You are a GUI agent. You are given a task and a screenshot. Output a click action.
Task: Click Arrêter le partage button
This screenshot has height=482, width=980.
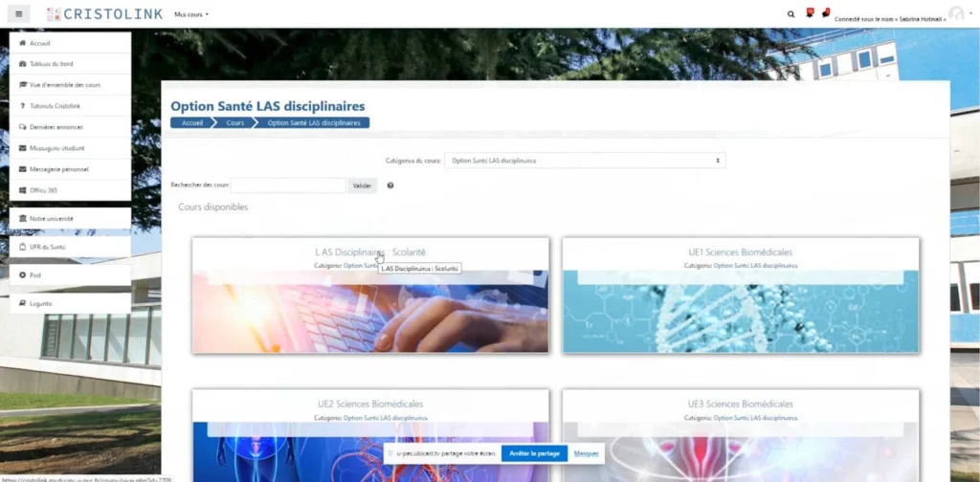(x=534, y=453)
